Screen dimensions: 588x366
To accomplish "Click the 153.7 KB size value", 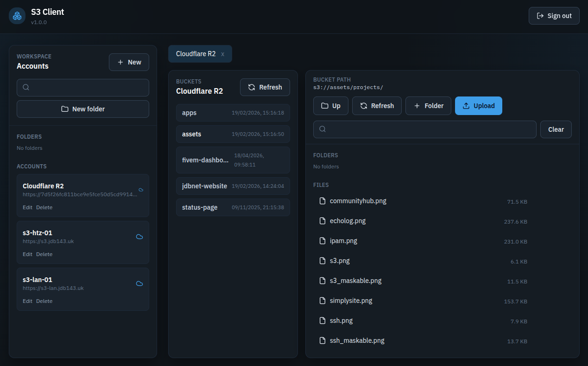I will (516, 302).
